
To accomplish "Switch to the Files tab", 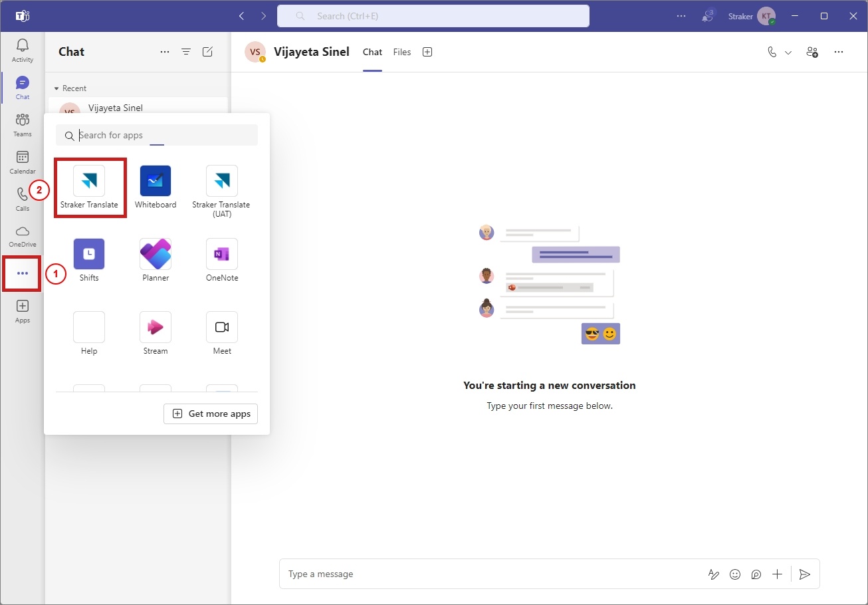I will click(x=402, y=52).
